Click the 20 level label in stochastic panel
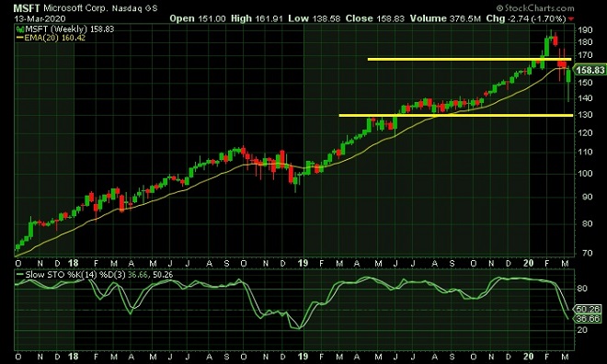This screenshot has height=364, width=607. tap(582, 330)
